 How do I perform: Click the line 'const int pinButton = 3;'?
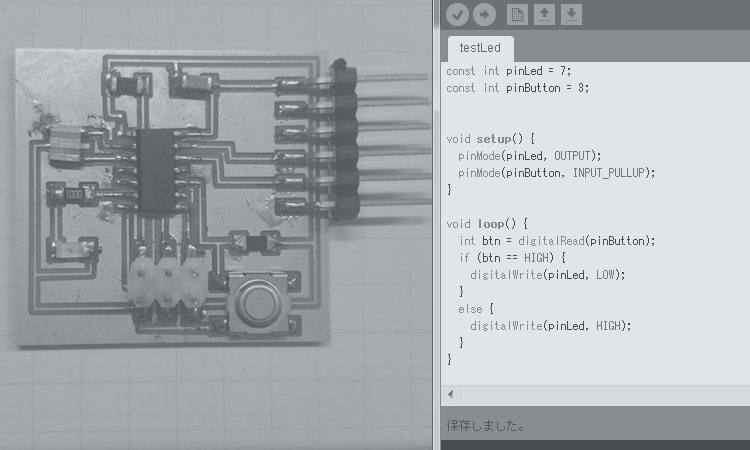pos(518,88)
